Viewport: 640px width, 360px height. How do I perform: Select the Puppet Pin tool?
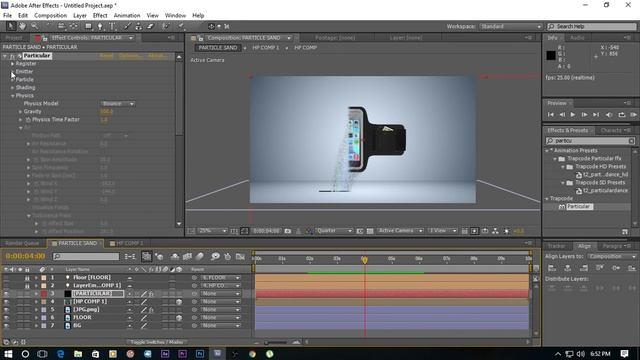pyautogui.click(x=180, y=26)
